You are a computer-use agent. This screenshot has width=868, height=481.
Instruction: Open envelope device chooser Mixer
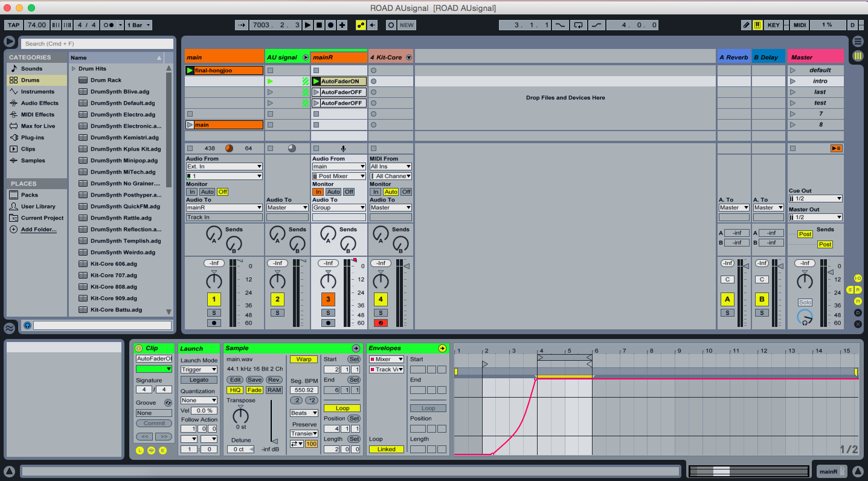386,359
